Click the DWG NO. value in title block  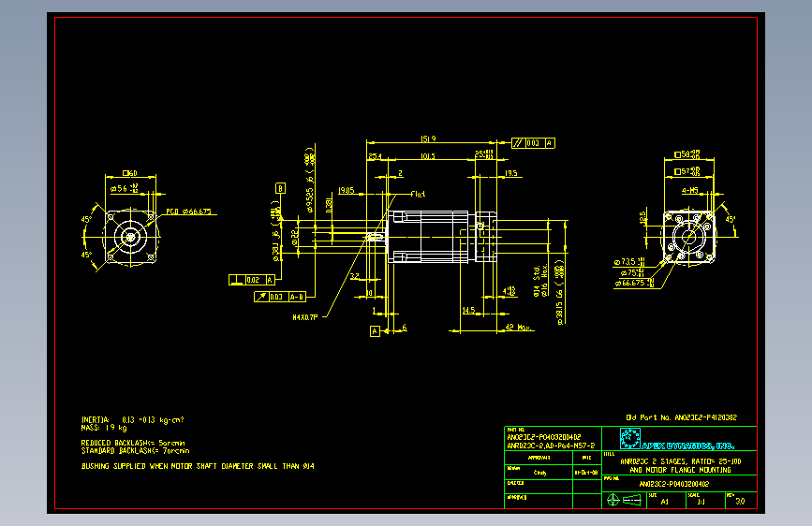[x=674, y=484]
